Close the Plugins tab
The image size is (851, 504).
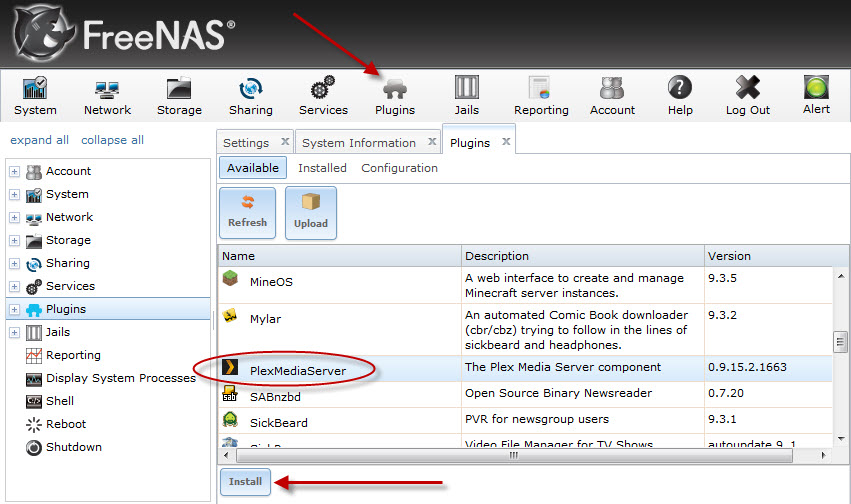point(506,142)
